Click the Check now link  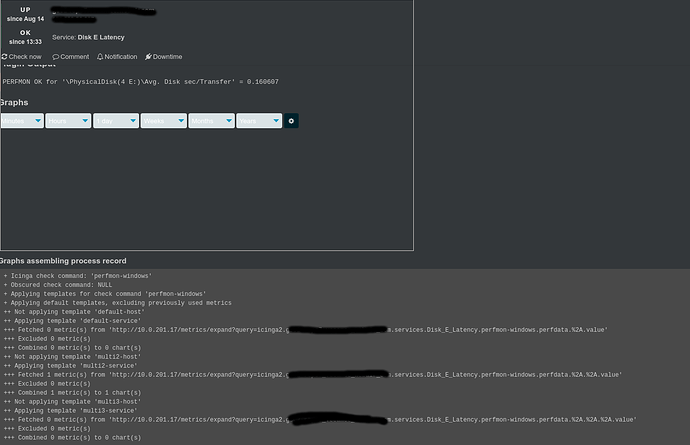[x=22, y=57]
